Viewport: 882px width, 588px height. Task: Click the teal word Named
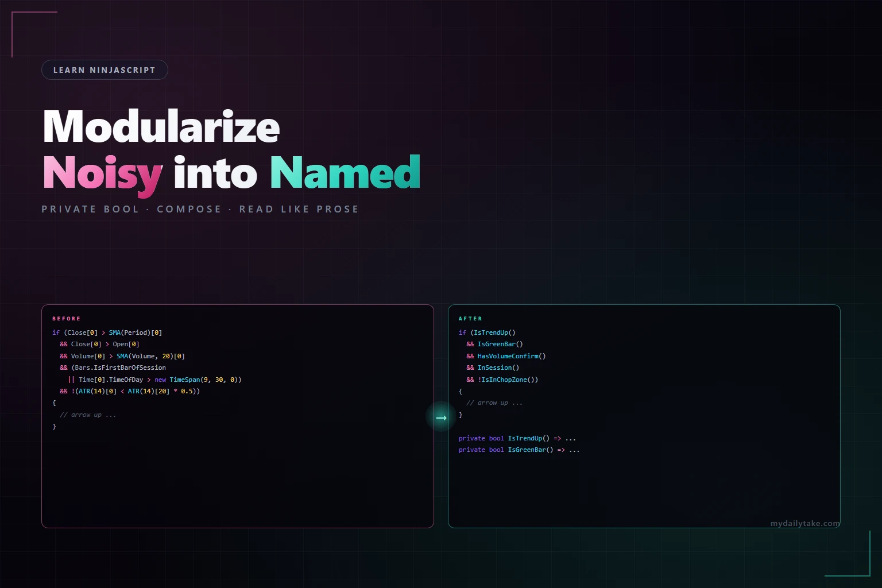(345, 172)
